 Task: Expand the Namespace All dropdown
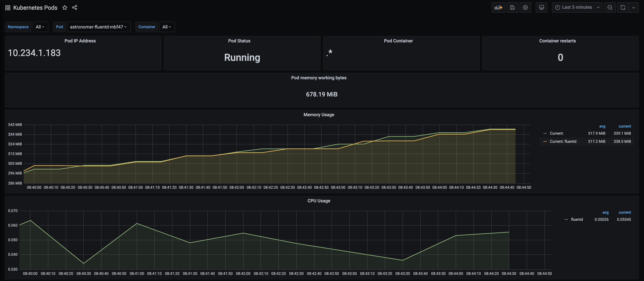(x=40, y=27)
